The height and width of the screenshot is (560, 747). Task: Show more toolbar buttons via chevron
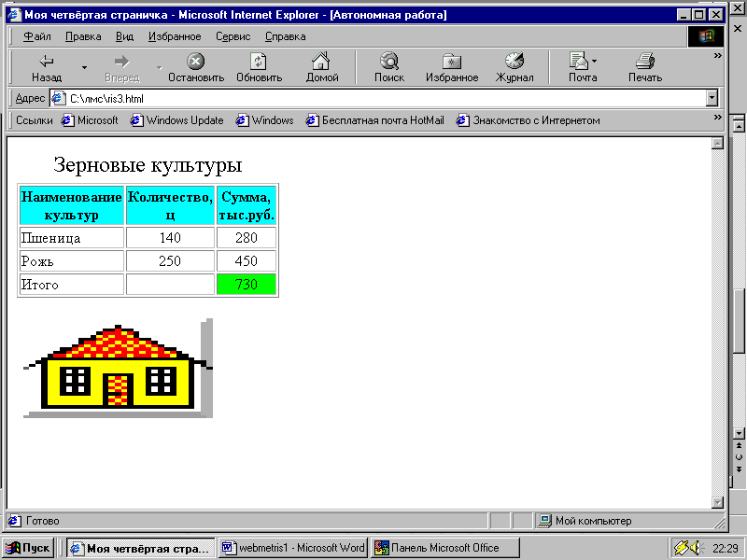point(717,56)
